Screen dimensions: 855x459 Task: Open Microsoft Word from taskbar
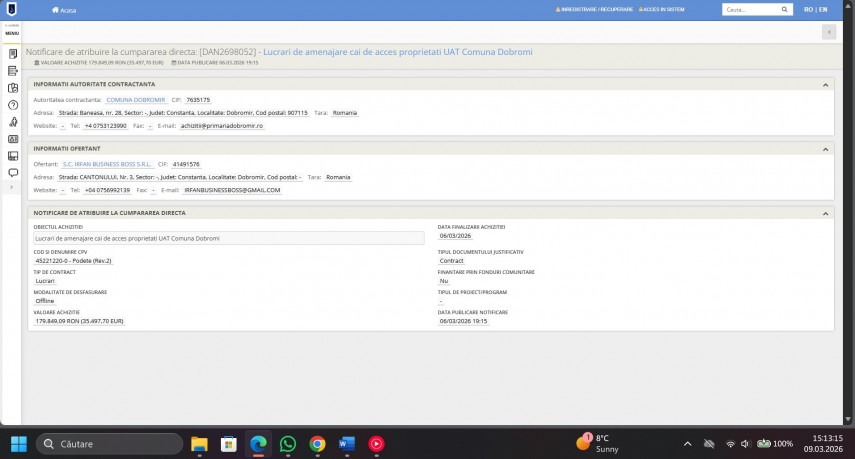point(347,443)
